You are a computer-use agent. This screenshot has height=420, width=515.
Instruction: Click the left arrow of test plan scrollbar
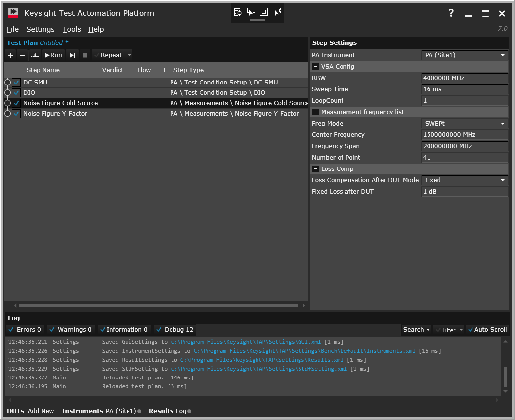click(15, 305)
